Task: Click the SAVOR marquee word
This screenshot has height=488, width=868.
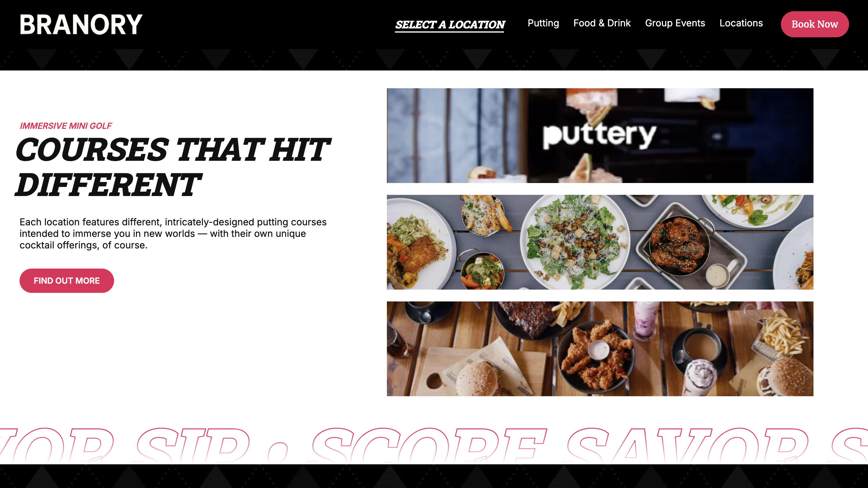Action: coord(687,445)
